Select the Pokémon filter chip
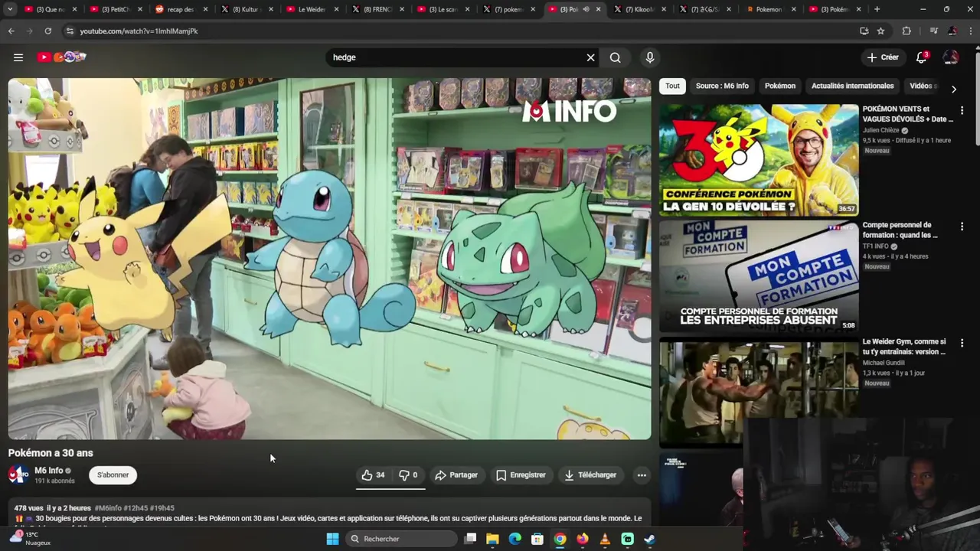The image size is (980, 551). (780, 86)
